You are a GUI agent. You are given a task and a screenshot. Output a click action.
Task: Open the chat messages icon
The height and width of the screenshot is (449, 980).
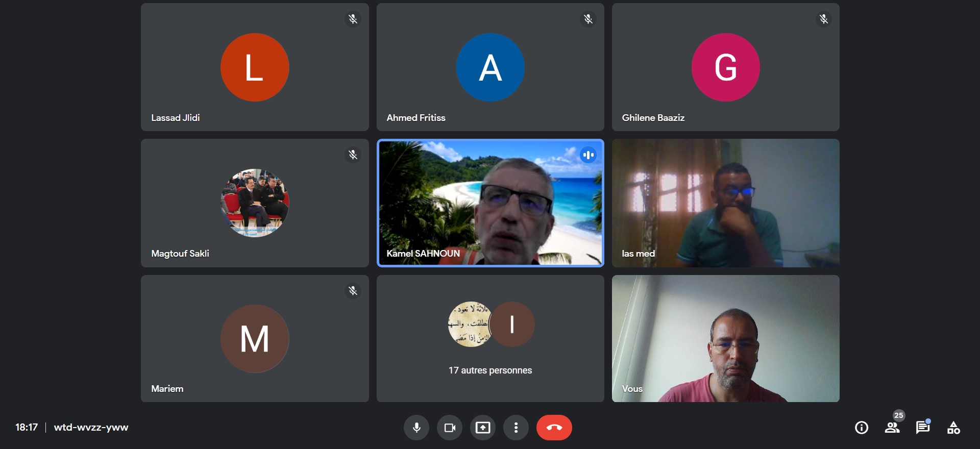(923, 428)
